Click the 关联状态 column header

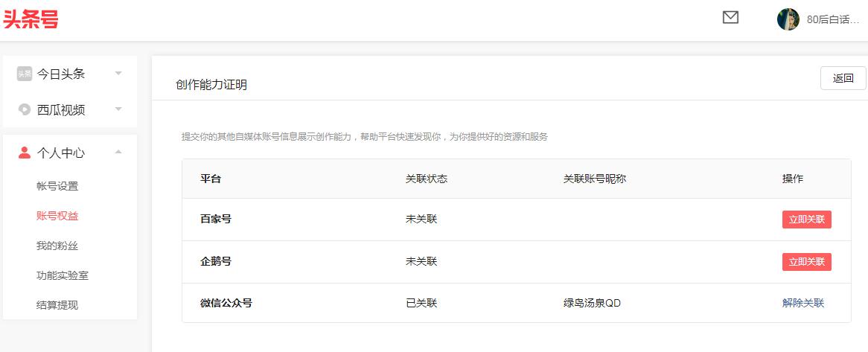[427, 179]
